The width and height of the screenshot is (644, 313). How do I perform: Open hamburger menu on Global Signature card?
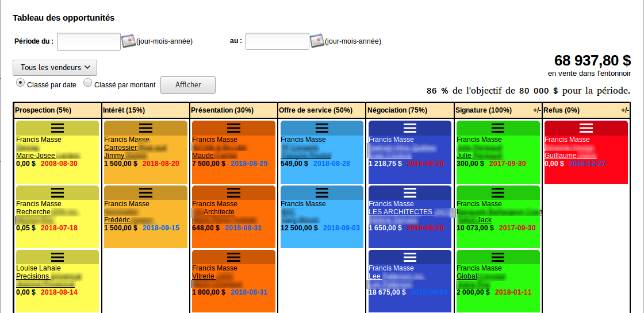point(497,257)
